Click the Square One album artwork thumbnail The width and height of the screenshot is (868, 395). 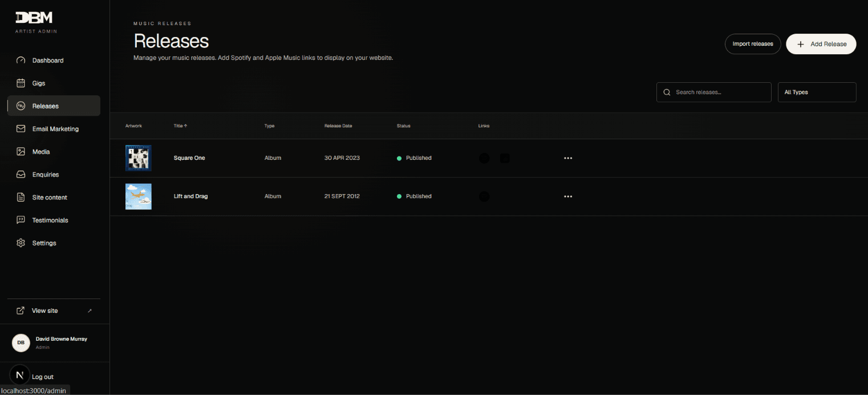(x=139, y=158)
